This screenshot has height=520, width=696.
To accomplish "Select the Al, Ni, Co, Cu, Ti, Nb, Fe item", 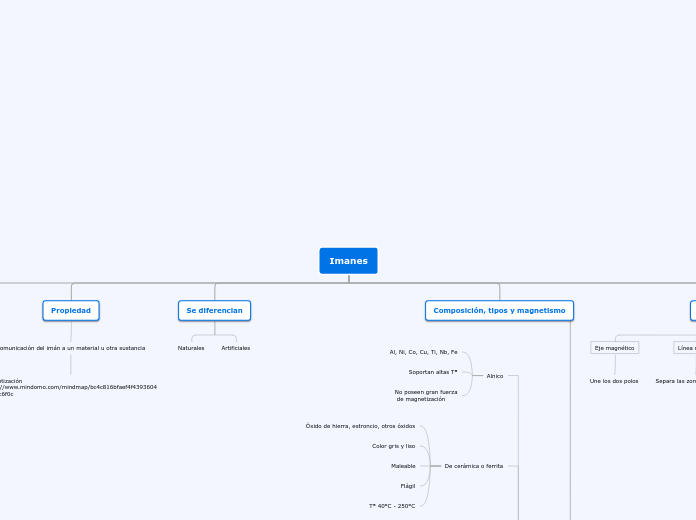I will tap(423, 352).
